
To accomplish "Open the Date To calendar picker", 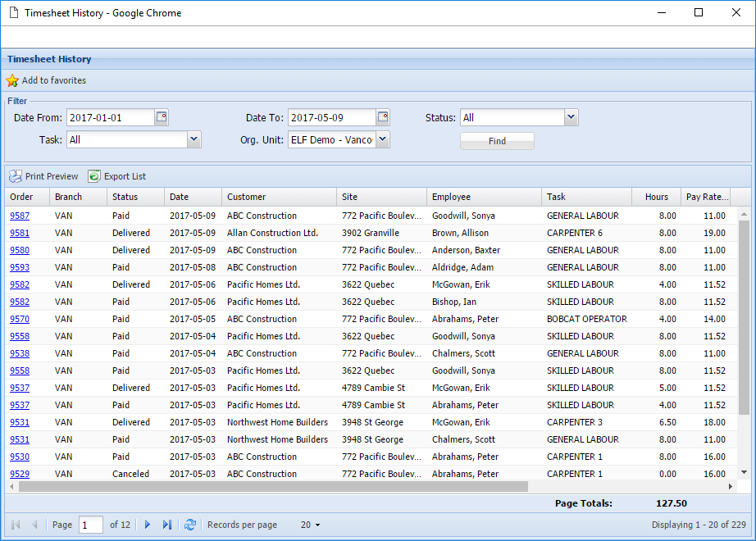I will click(x=382, y=117).
